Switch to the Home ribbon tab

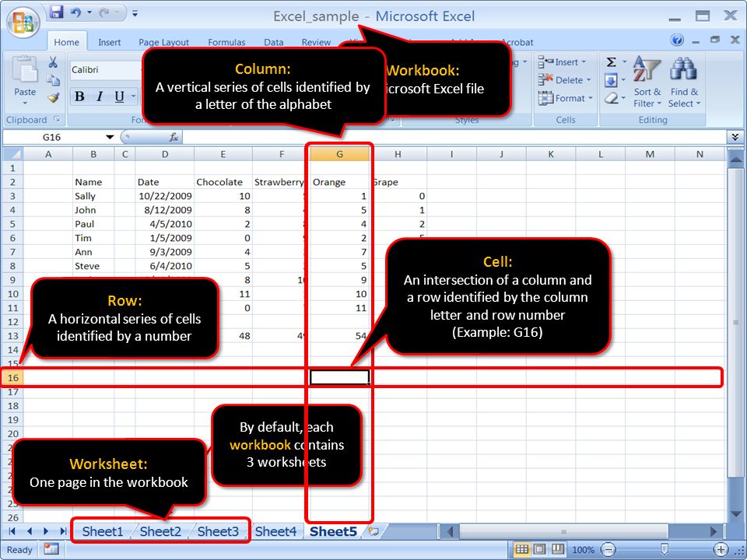[x=66, y=42]
